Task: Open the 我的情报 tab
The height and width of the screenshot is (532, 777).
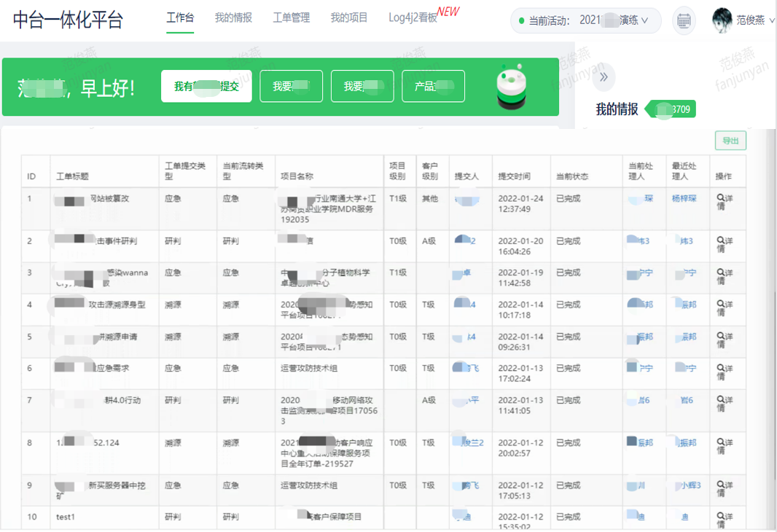Action: (x=233, y=18)
